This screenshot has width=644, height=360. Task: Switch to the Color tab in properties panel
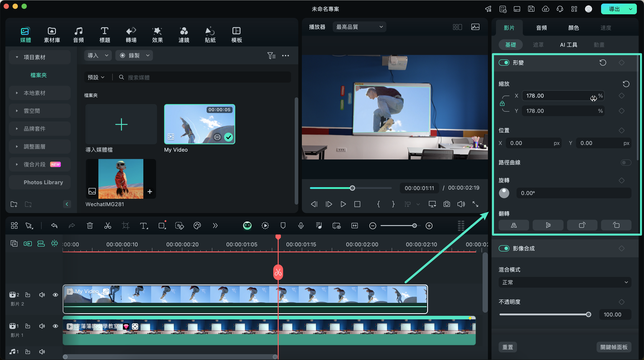click(573, 28)
